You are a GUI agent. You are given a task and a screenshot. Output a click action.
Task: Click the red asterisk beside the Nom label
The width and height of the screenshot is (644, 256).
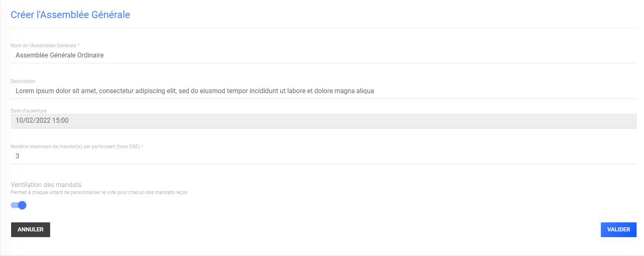78,45
